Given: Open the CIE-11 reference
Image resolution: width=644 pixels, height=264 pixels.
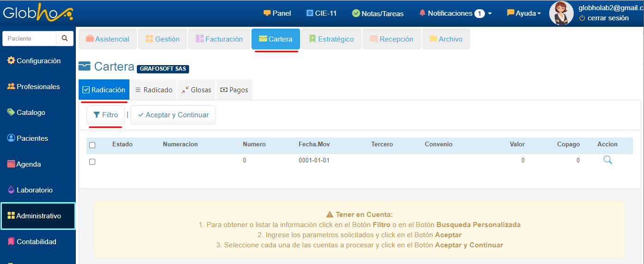Looking at the screenshot, I should (x=321, y=13).
